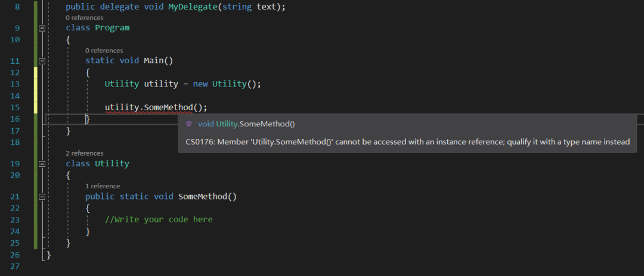Open '2 references' CodeLens above class Utility
The width and height of the screenshot is (644, 276).
coord(85,153)
